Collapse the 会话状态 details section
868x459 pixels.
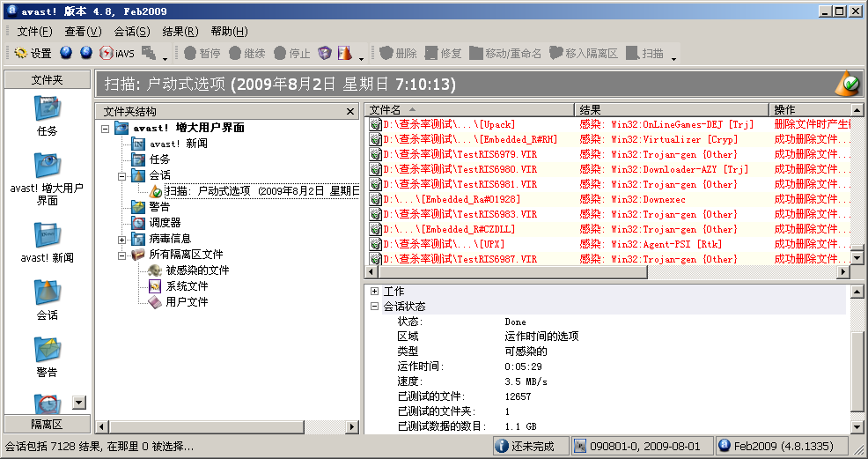pyautogui.click(x=375, y=307)
